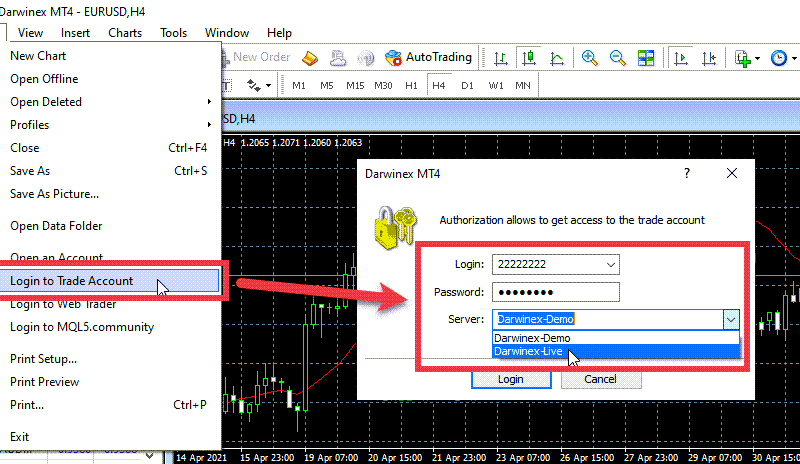This screenshot has height=464, width=800.
Task: Collapse the Server dropdown arrow
Action: (731, 320)
